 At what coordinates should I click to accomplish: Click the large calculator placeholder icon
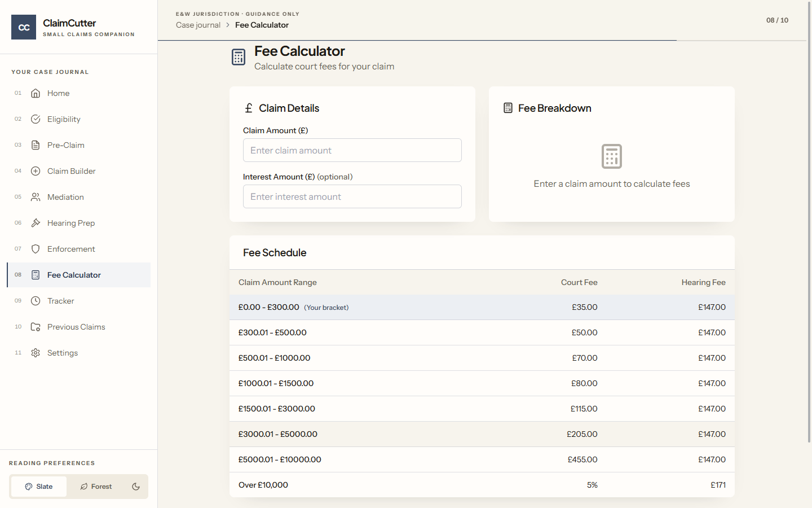(x=612, y=156)
